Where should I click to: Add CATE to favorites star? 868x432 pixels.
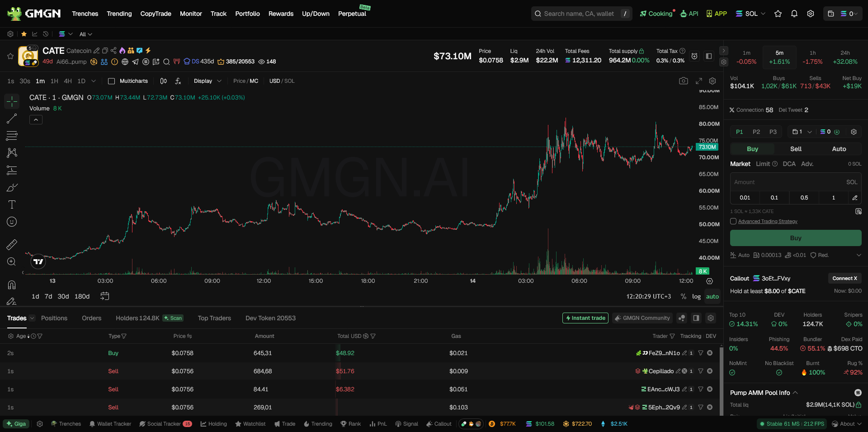(x=10, y=56)
